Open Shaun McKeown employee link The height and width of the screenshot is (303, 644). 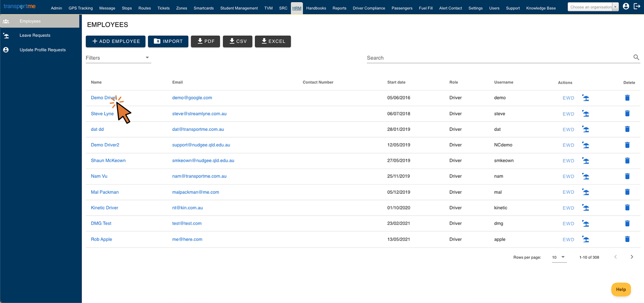pyautogui.click(x=108, y=160)
